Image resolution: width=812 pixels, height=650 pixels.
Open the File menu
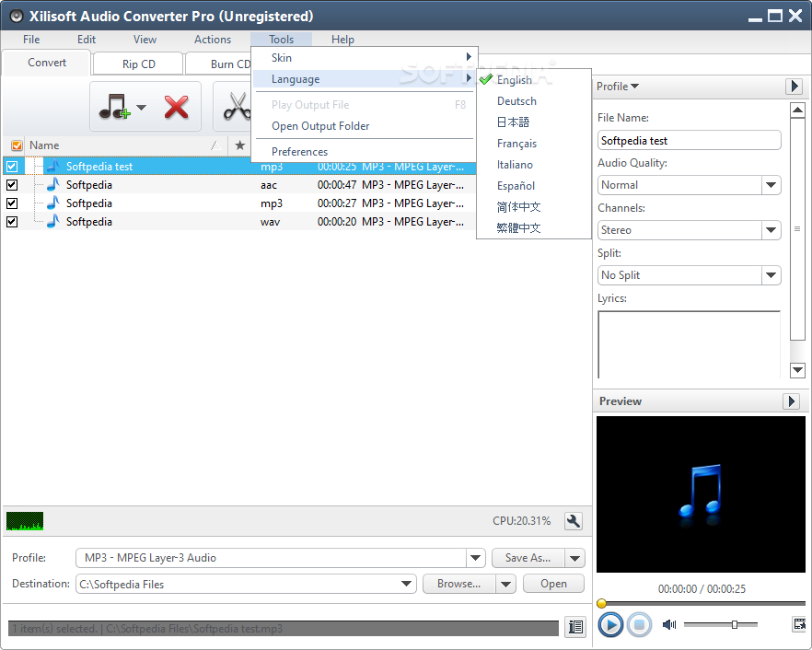pos(31,40)
